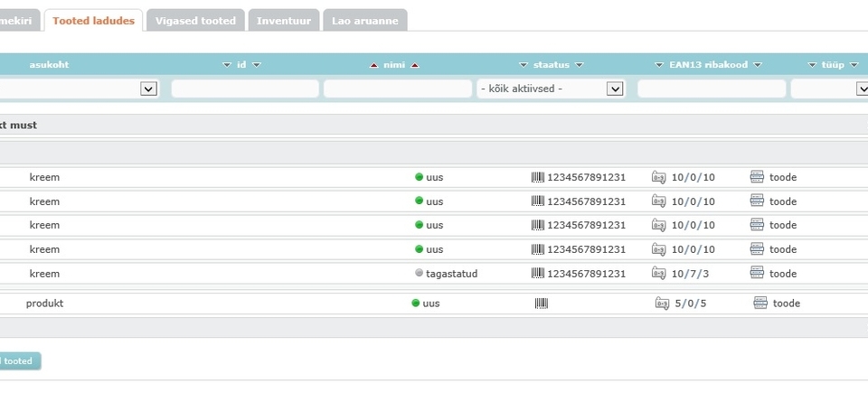Click the barcode icon in the first kreem row
Image resolution: width=868 pixels, height=411 pixels.
pyautogui.click(x=537, y=177)
